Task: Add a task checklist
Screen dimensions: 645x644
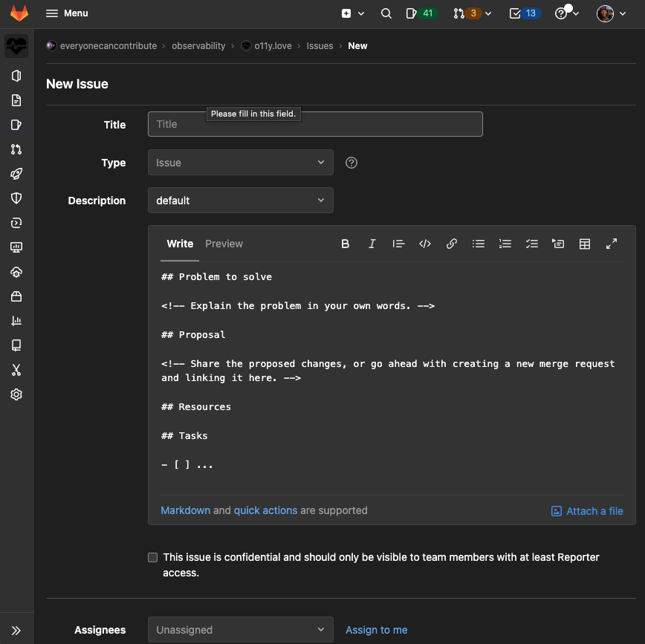Action: pos(532,244)
